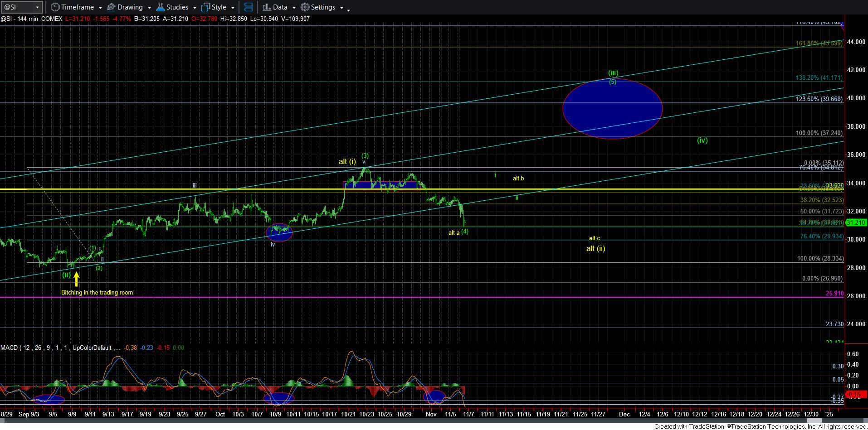Open the Drawing pencil tool icon

click(111, 7)
